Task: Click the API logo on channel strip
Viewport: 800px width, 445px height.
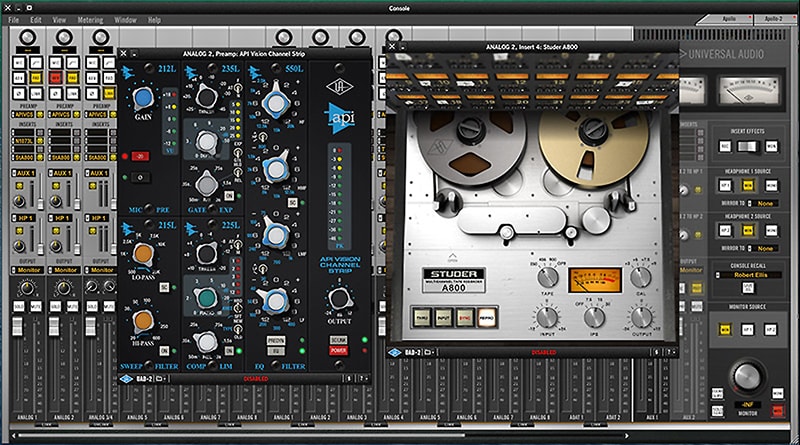Action: coord(340,118)
